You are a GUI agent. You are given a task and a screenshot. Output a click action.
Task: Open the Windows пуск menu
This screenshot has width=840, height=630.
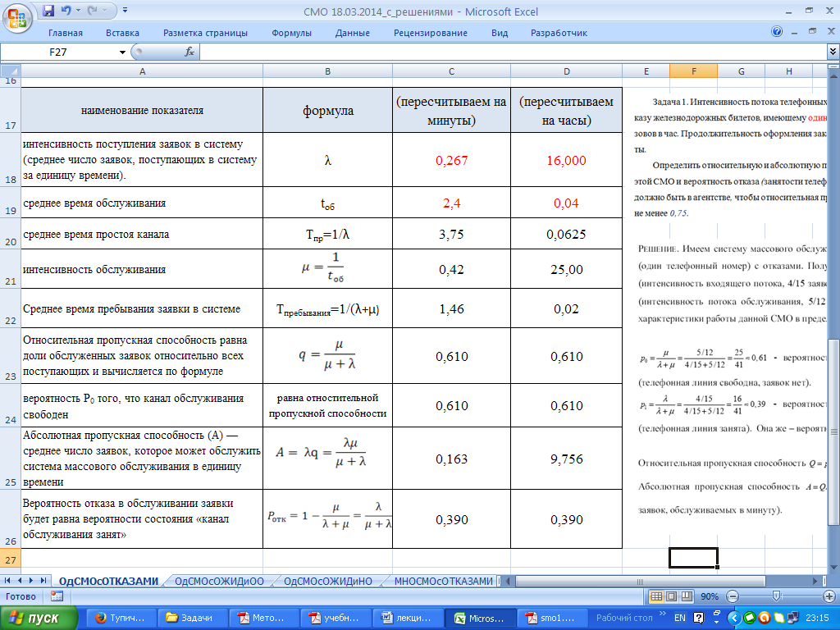click(39, 618)
